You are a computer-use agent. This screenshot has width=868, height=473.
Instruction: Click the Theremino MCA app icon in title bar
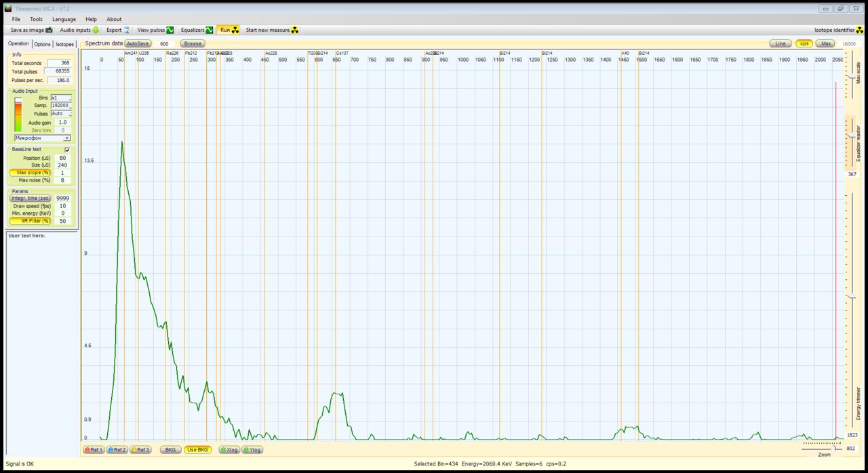[8, 8]
